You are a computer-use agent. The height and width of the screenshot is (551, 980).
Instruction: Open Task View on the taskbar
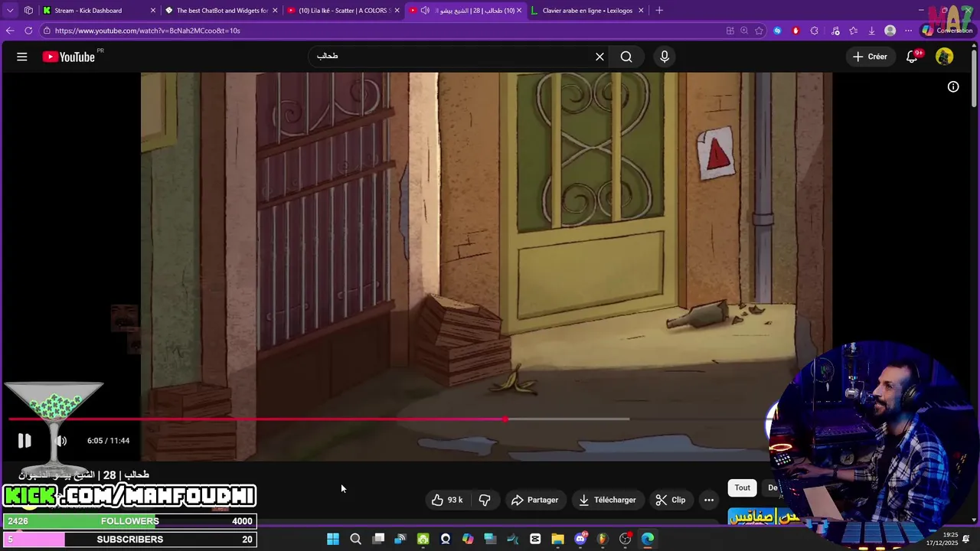(x=378, y=539)
